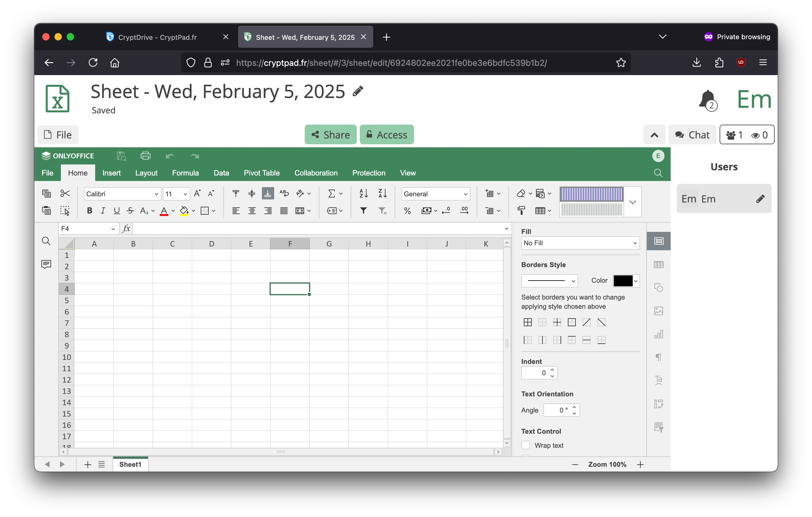
Task: Open Paragraph settings in the right sidebar
Action: [658, 357]
